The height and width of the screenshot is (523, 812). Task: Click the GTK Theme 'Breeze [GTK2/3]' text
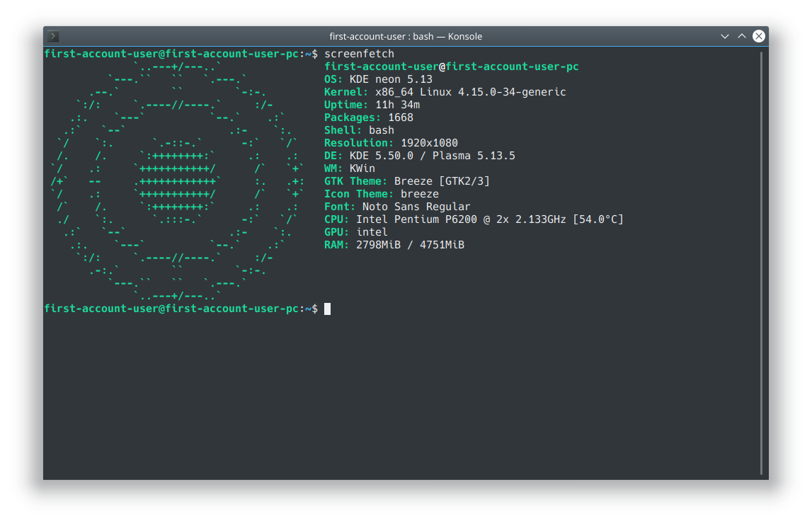(x=442, y=181)
